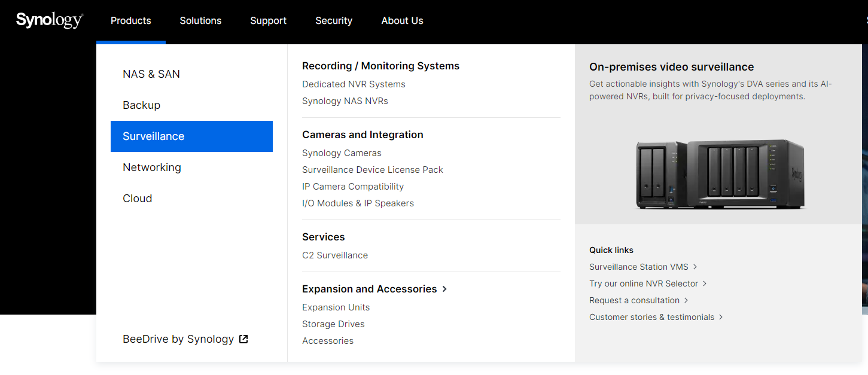Click the On-premises video surveillance heading
The image size is (868, 375).
tap(671, 67)
